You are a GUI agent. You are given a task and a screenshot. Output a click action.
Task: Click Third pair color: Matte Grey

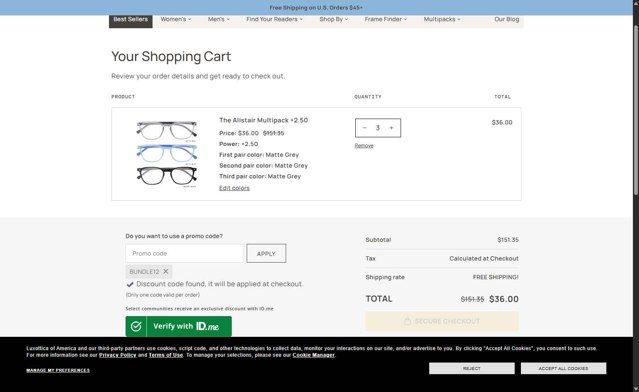click(x=260, y=176)
